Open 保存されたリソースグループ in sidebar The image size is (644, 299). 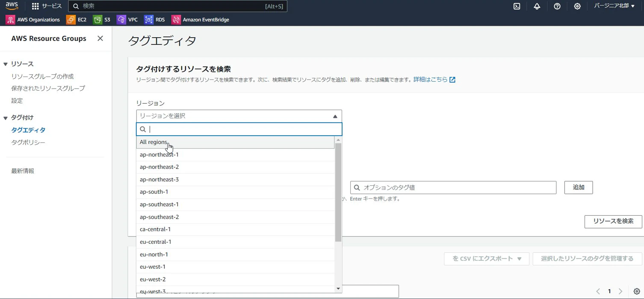pos(48,89)
